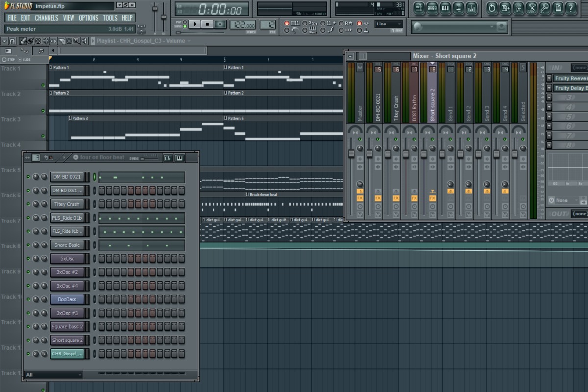
Task: Click the song position slider under transport
Action: point(201,32)
